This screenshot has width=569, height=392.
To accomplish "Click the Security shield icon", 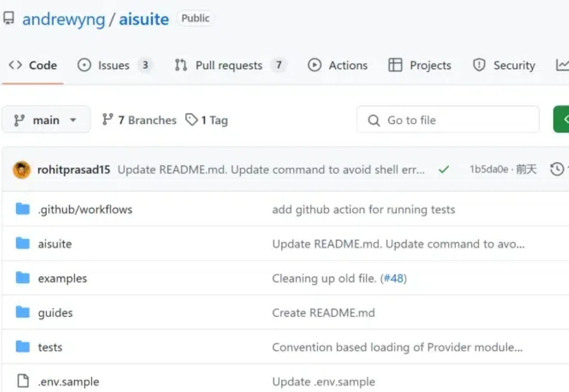I will click(x=479, y=65).
